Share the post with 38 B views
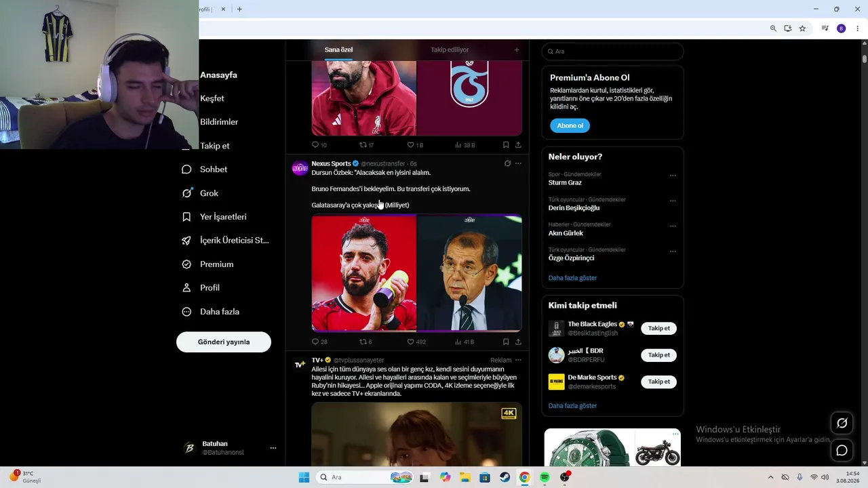Screen dimensions: 868x488 point(518,145)
